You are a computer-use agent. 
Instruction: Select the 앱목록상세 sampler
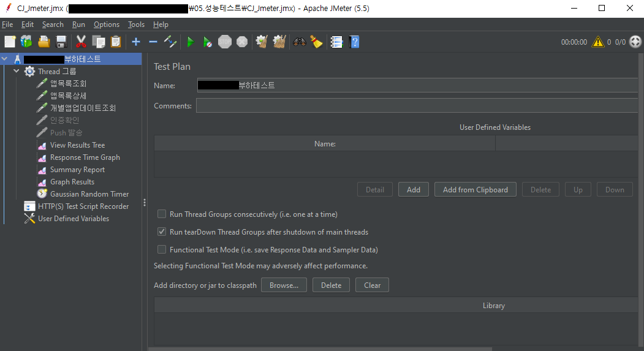[68, 96]
